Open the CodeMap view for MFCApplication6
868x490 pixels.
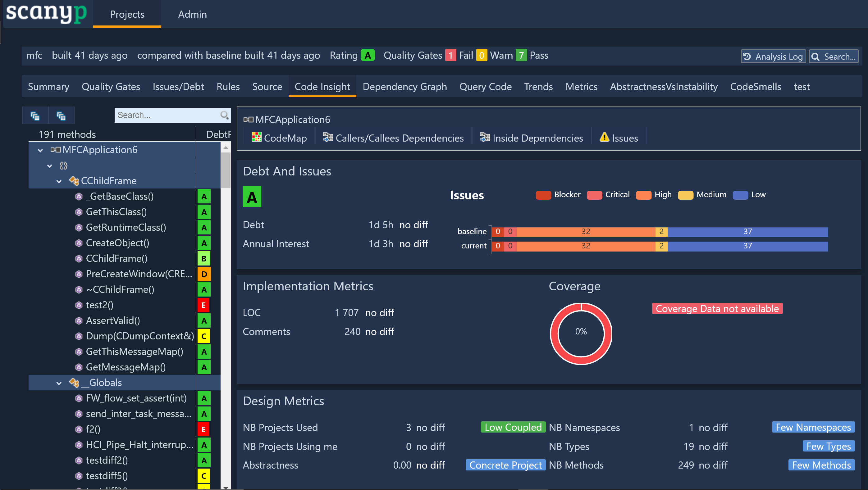pos(279,138)
